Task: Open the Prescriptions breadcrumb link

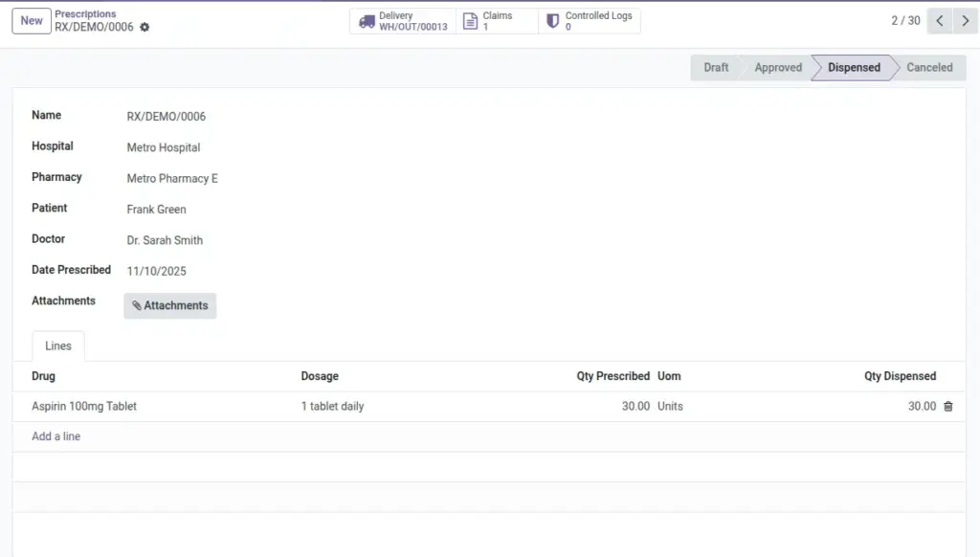Action: [x=85, y=13]
